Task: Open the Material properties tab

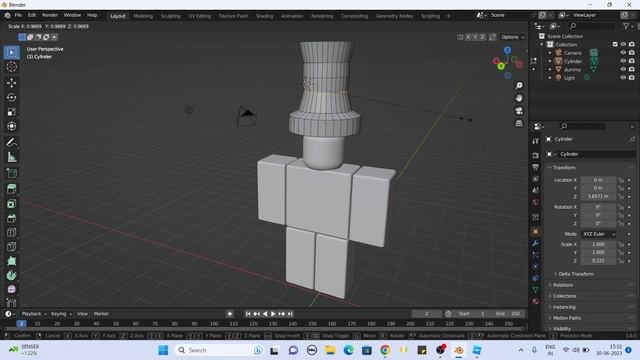Action: 536,301
